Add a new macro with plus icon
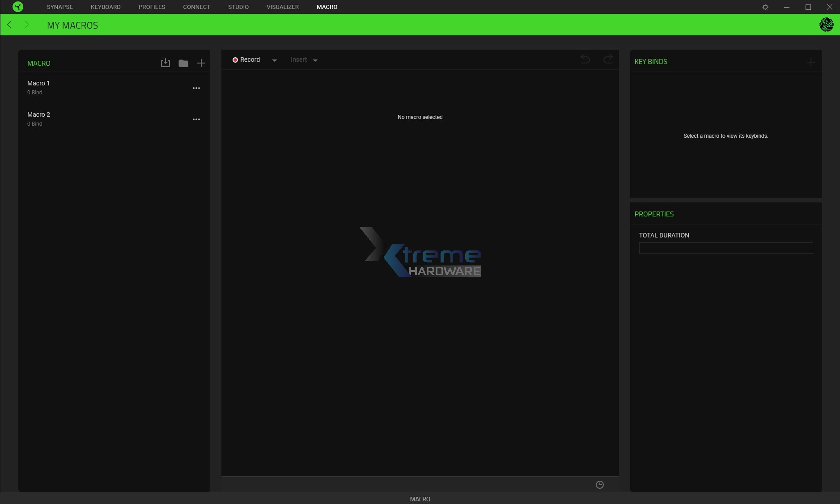 [x=201, y=63]
